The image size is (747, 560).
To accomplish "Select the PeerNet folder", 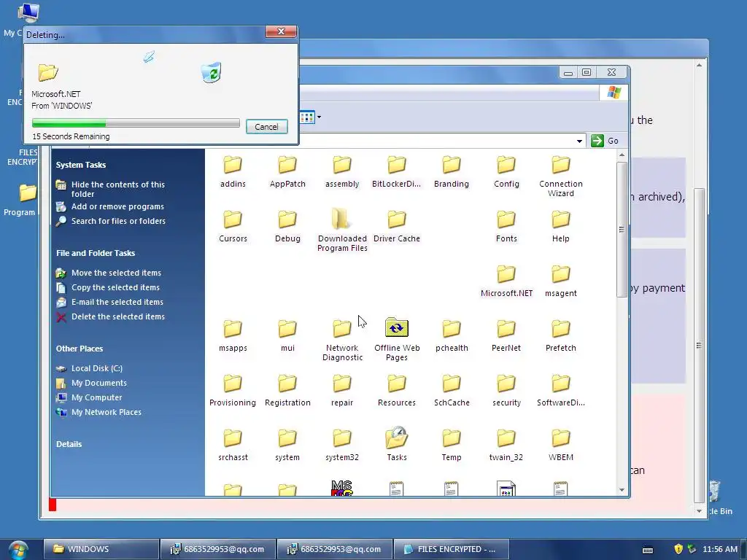I will (x=506, y=335).
